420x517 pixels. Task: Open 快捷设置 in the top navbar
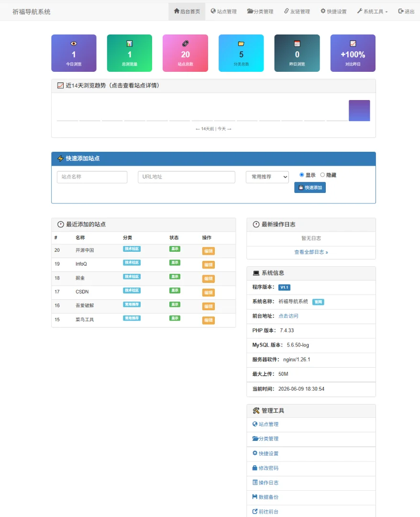333,11
